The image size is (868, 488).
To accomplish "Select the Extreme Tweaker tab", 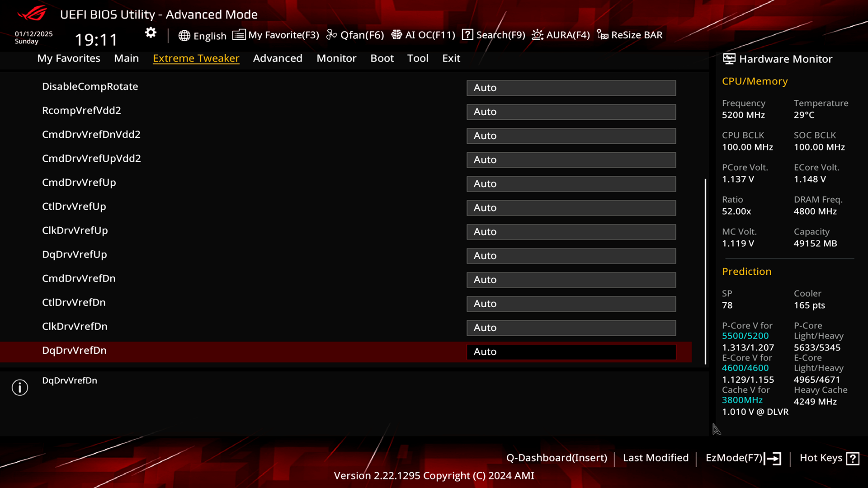I will (x=196, y=58).
